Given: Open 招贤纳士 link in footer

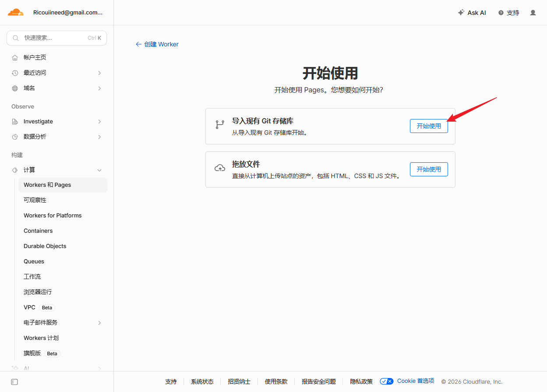Looking at the screenshot, I should (239, 381).
